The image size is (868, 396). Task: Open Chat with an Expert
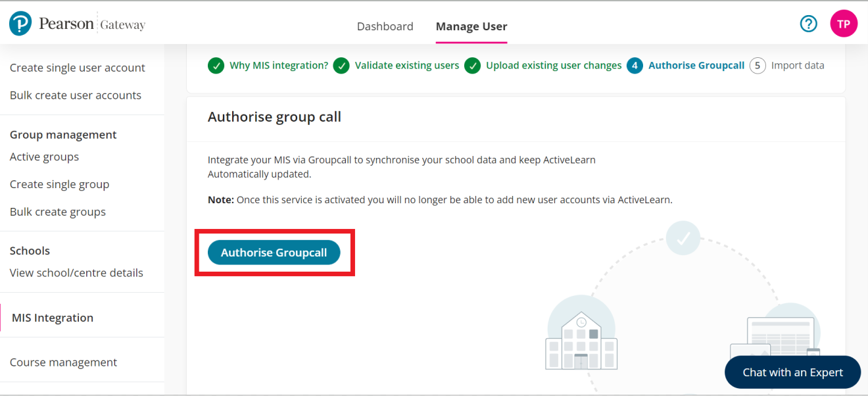[x=792, y=372]
